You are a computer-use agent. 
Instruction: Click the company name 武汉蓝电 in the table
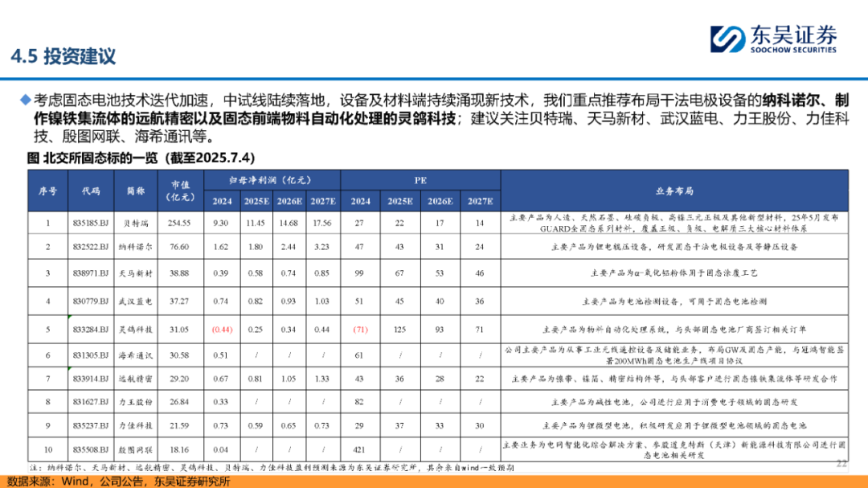click(136, 301)
